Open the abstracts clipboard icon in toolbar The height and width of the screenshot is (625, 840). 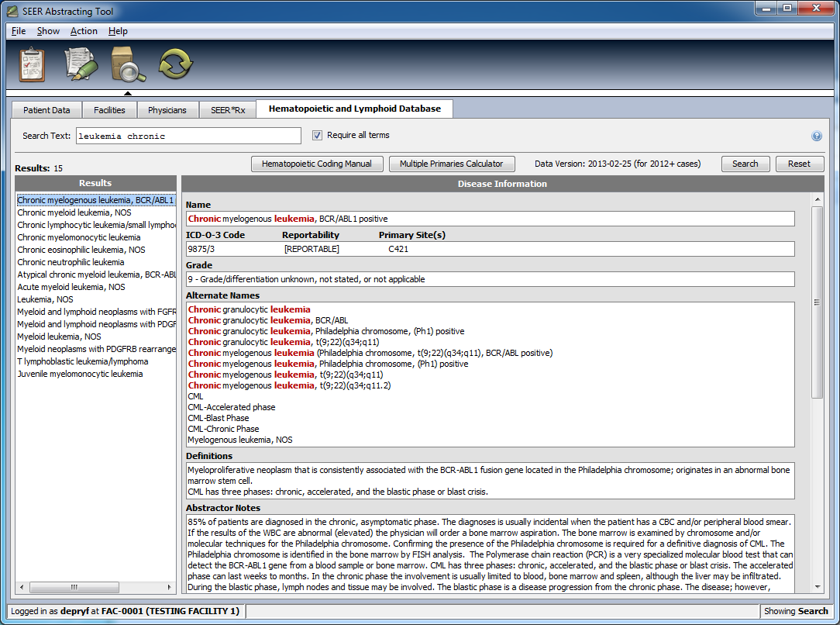click(32, 64)
